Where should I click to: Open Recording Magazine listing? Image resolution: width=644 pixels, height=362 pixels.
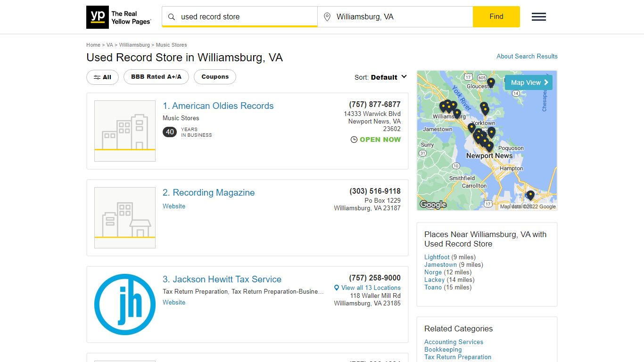click(209, 192)
